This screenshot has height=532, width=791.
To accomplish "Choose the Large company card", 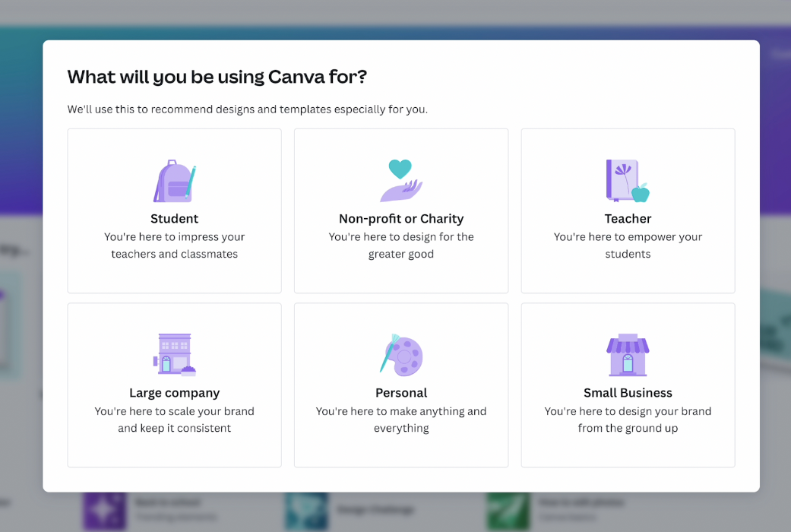I will pyautogui.click(x=174, y=385).
